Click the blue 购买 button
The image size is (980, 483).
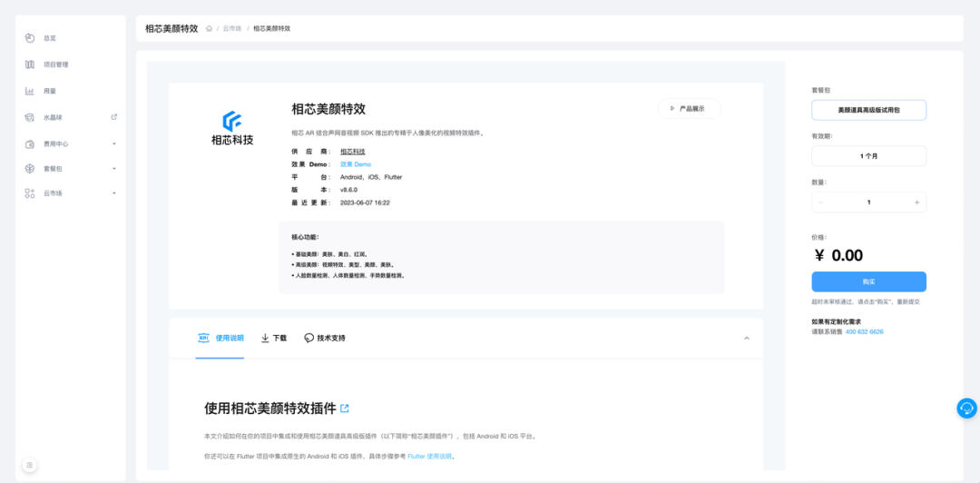868,281
